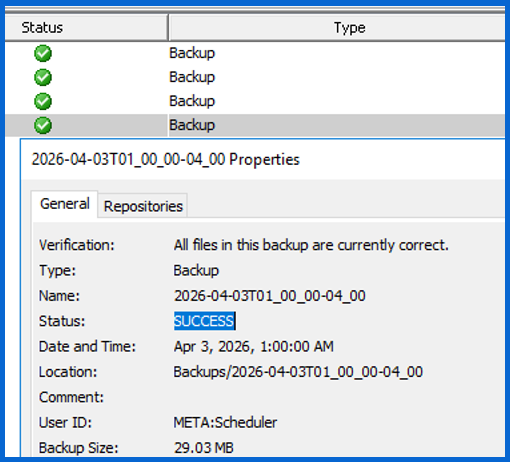Screen dimensions: 510x462
Task: Click the Date and Time value
Action: (254, 346)
